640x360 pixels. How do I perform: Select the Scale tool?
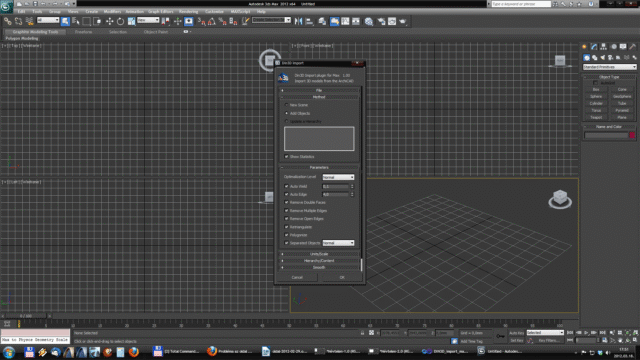(x=131, y=21)
